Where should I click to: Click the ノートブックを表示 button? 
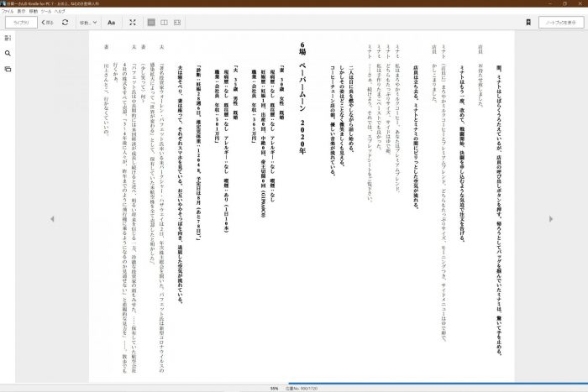(x=561, y=23)
